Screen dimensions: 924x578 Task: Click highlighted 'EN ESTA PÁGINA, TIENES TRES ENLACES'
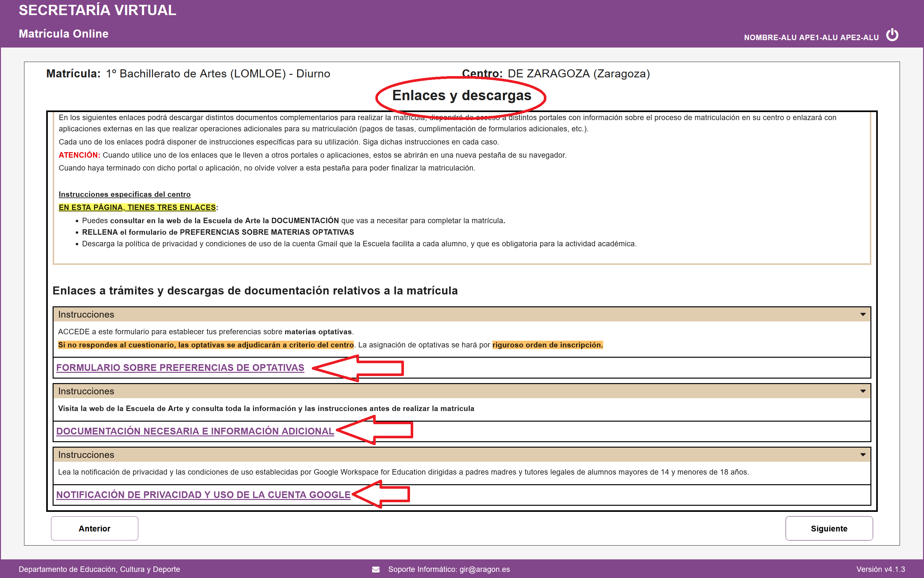click(137, 207)
